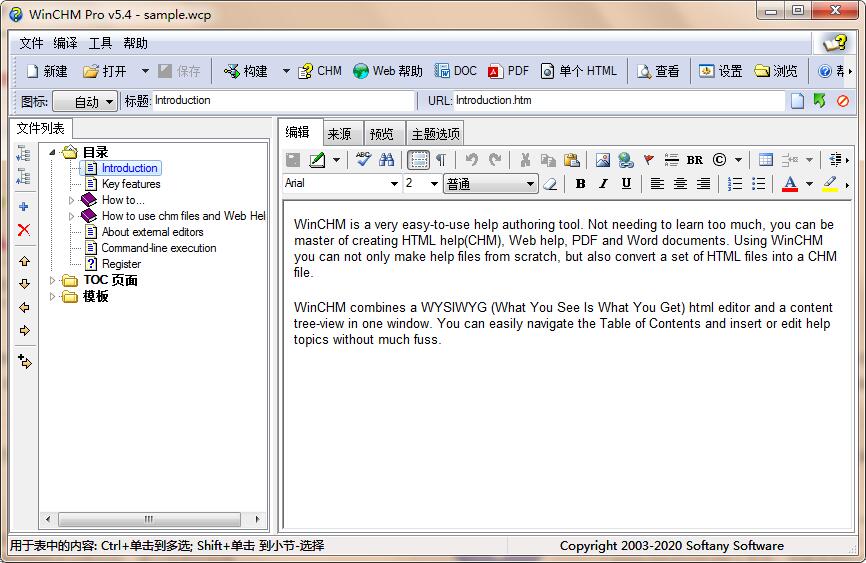Expand the 模板 folder
The height and width of the screenshot is (563, 866).
52,297
